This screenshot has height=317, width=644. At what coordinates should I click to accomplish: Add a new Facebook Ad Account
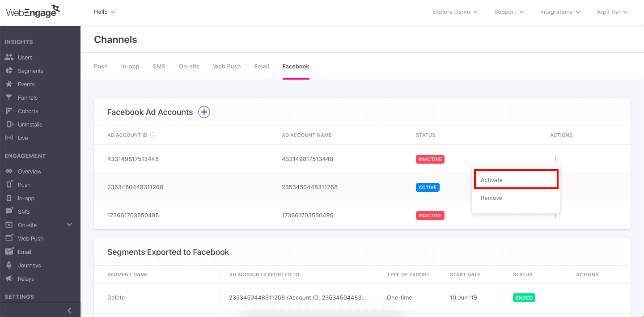[204, 112]
